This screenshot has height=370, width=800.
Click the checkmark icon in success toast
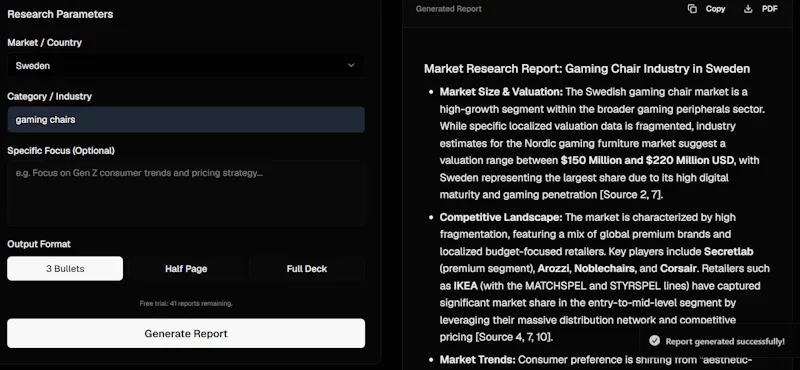(x=655, y=341)
